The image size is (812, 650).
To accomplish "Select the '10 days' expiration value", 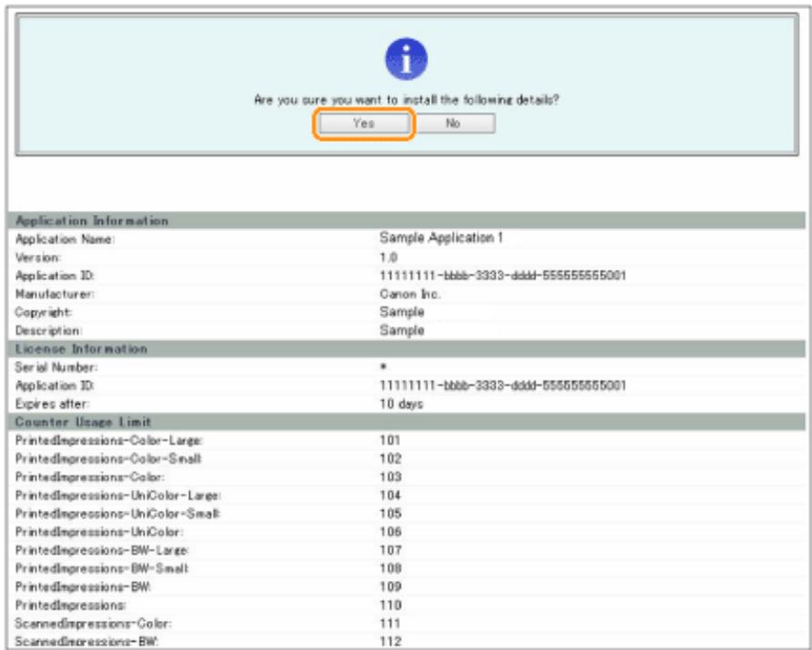I will tap(401, 404).
